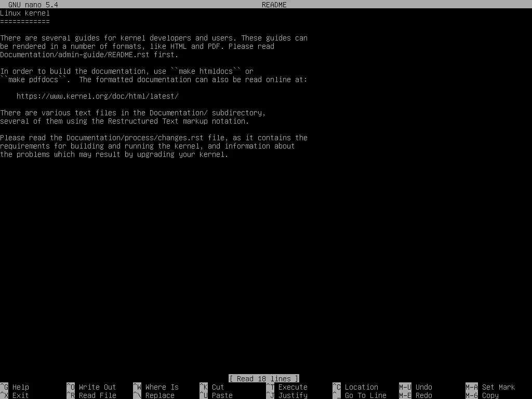This screenshot has height=399, width=532.
Task: Click the line starting 'several of them using'
Action: point(125,121)
